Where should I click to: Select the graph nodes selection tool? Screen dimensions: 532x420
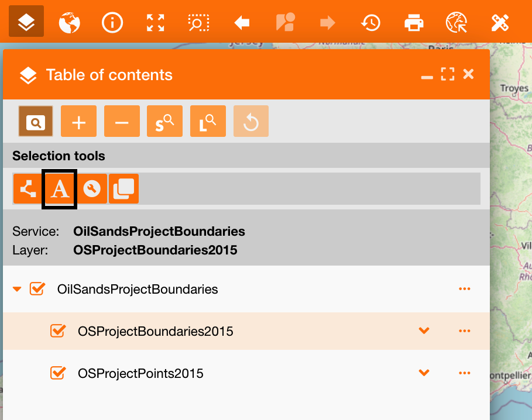(x=28, y=189)
